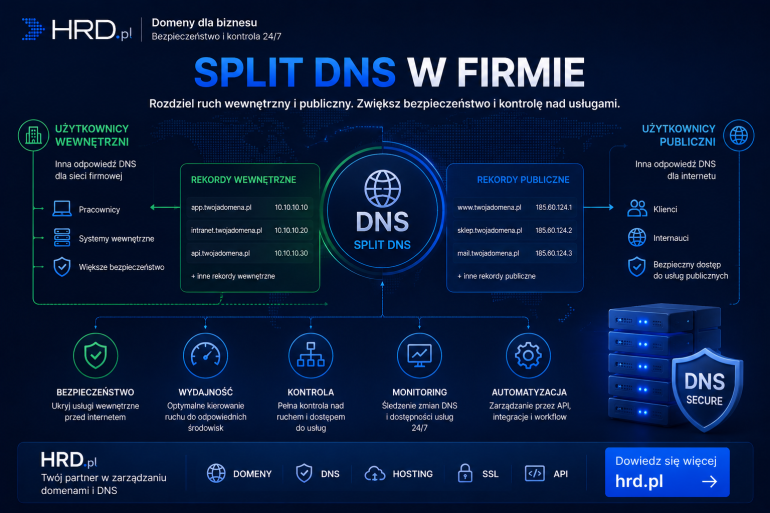Click the WYDAJNOŚĆ feature label

point(205,392)
